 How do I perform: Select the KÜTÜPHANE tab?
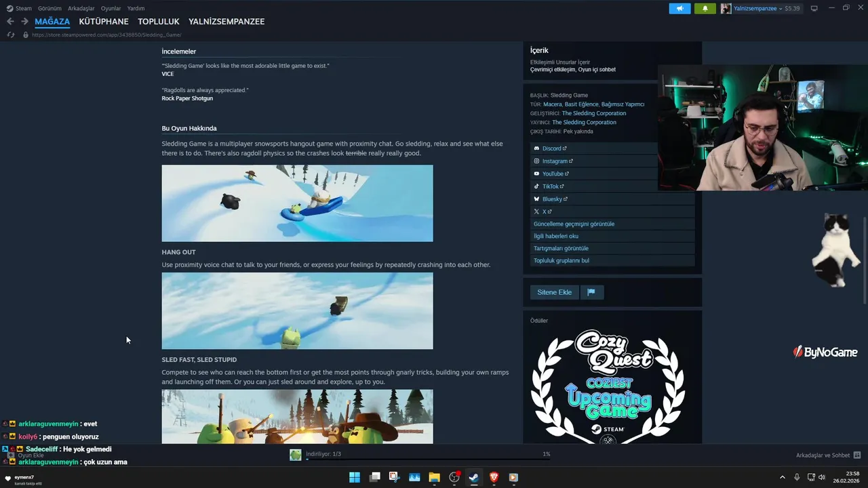pos(104,22)
